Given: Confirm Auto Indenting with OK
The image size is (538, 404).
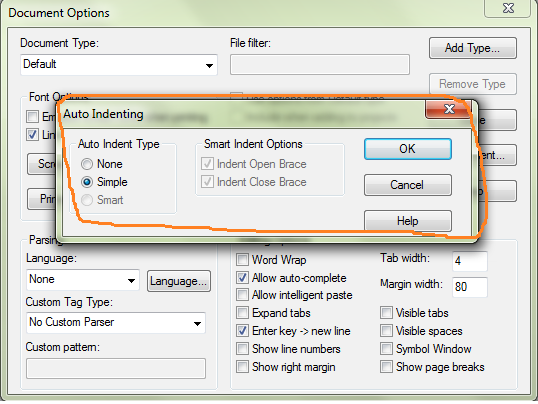Looking at the screenshot, I should (408, 149).
